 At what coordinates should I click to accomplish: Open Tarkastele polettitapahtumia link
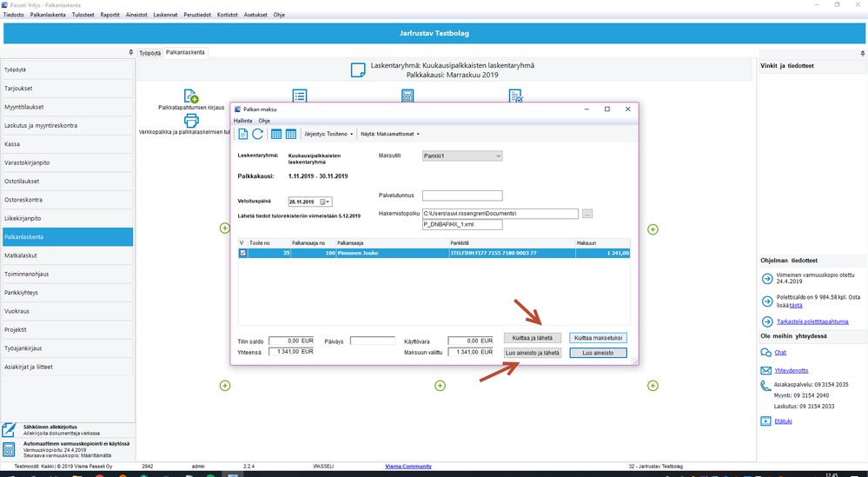tap(812, 321)
